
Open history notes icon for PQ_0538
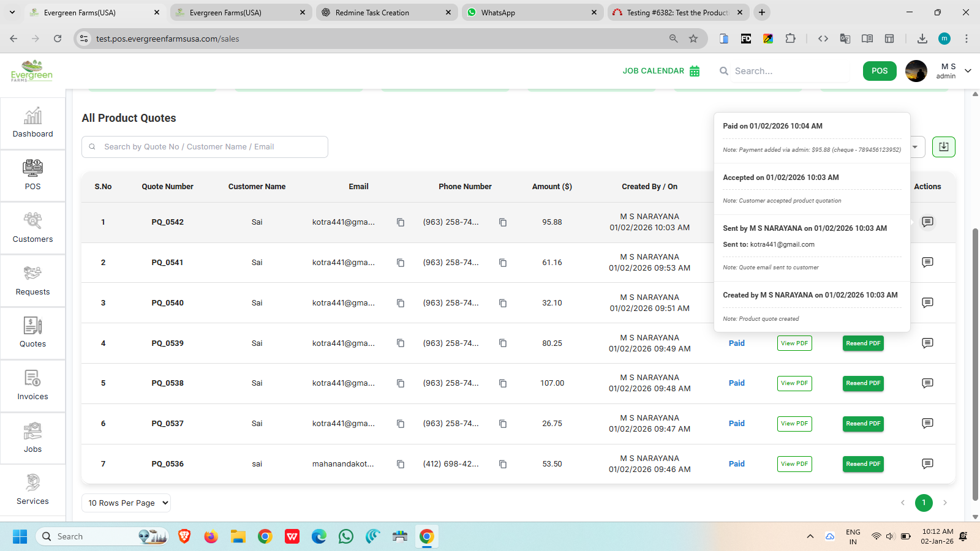[927, 383]
